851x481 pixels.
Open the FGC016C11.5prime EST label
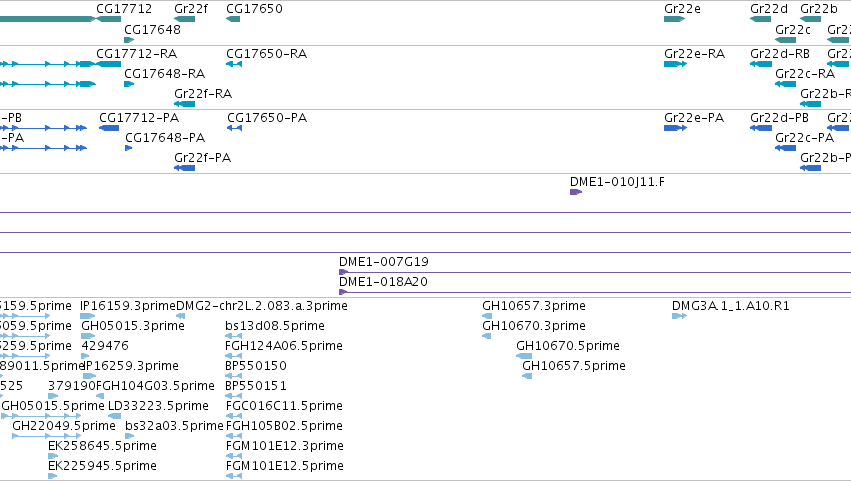point(284,406)
